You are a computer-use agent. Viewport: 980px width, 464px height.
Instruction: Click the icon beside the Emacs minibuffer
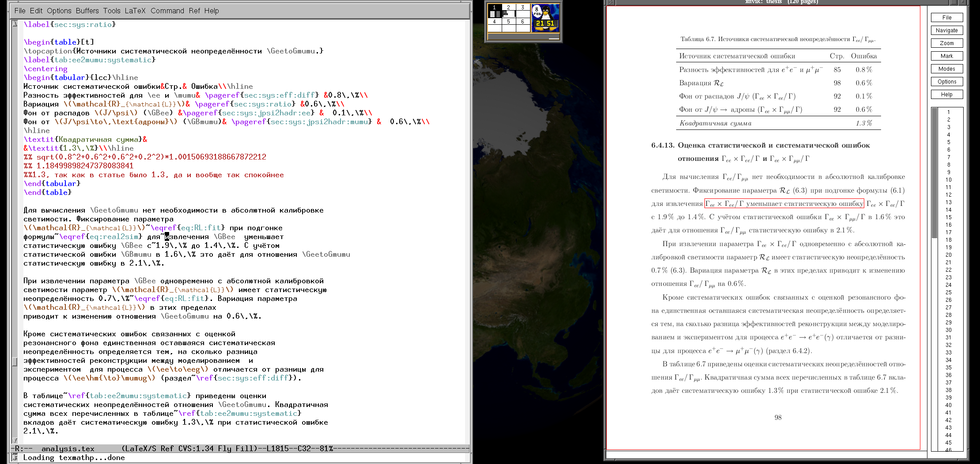(x=15, y=457)
